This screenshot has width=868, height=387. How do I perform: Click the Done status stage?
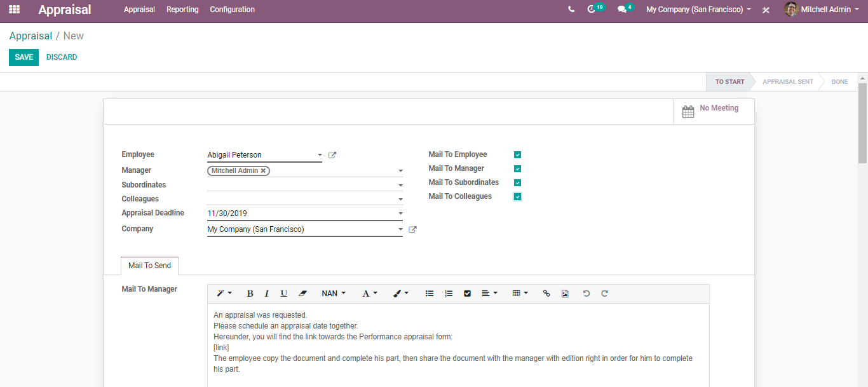[839, 82]
